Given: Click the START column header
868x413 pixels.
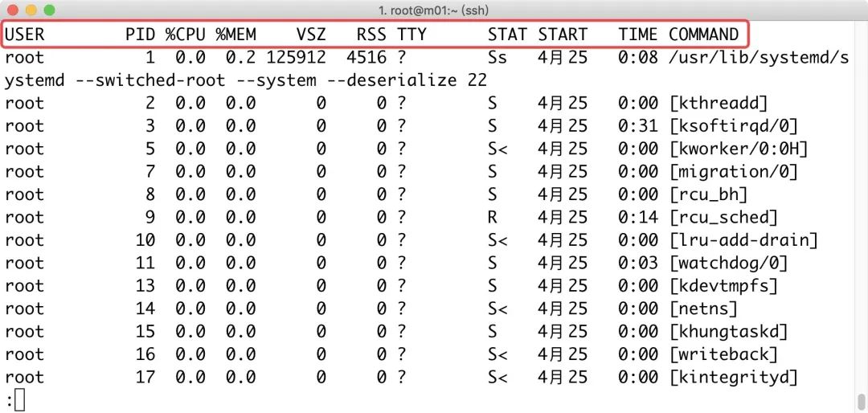Looking at the screenshot, I should point(563,35).
